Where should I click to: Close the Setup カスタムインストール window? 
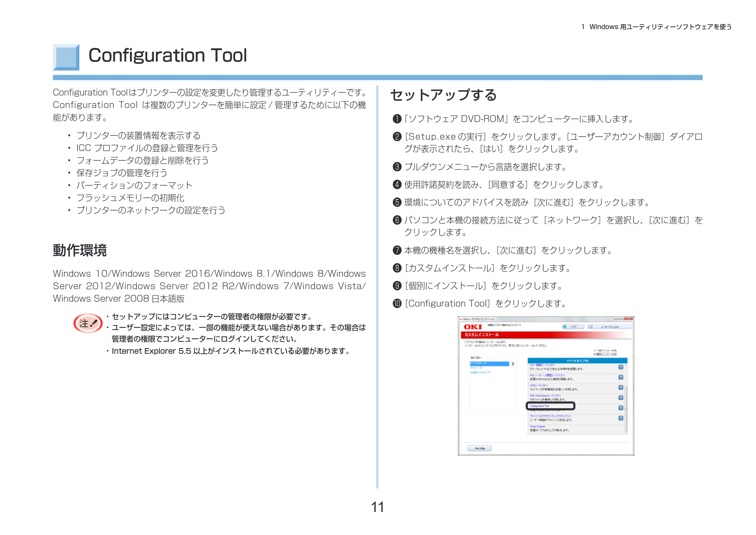(628, 319)
